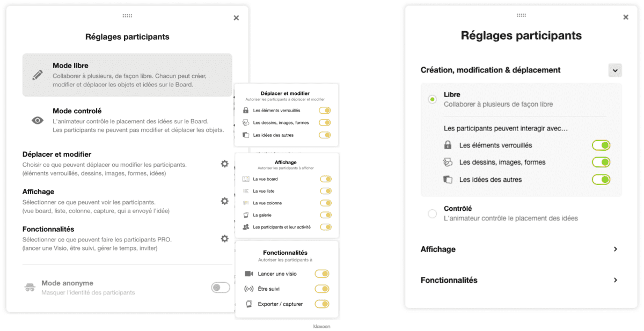Click the eye icon for Mode contrôlé
Screen dimensions: 644x331
click(x=37, y=120)
